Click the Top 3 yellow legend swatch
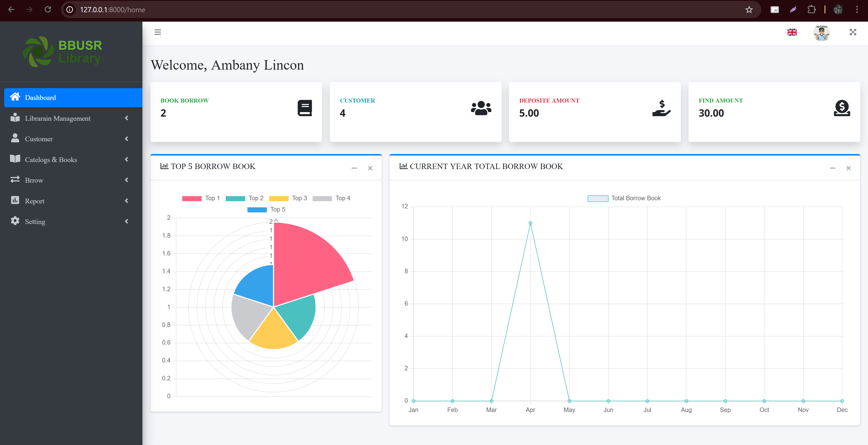Image resolution: width=868 pixels, height=445 pixels. pos(279,198)
